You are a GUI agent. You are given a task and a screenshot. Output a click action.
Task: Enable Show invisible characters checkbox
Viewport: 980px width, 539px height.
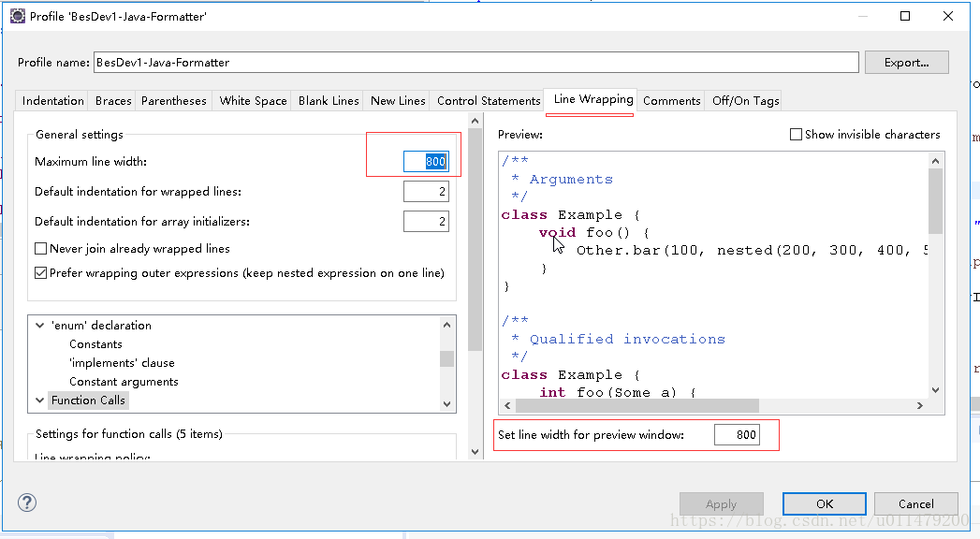click(x=796, y=134)
